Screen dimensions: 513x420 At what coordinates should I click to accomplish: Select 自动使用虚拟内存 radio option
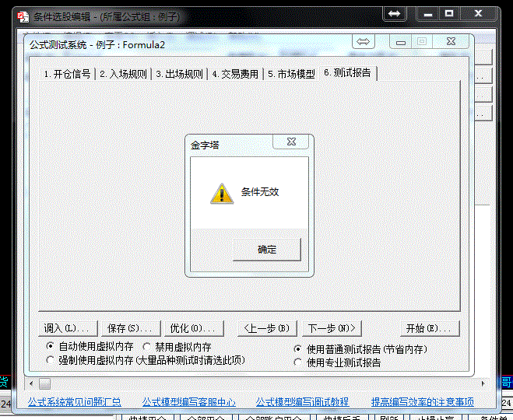click(x=51, y=346)
